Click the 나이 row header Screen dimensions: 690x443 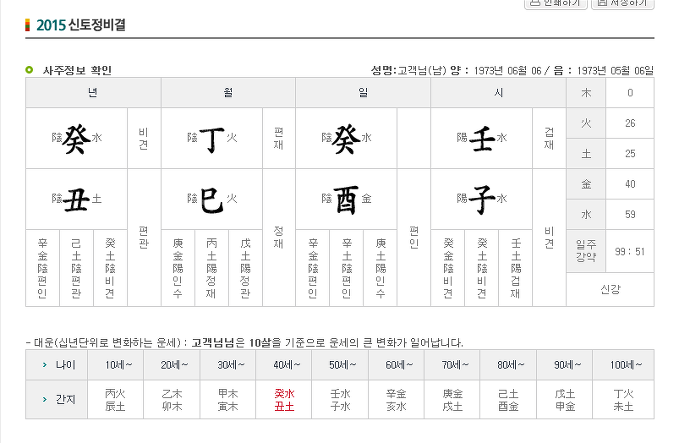(x=57, y=365)
